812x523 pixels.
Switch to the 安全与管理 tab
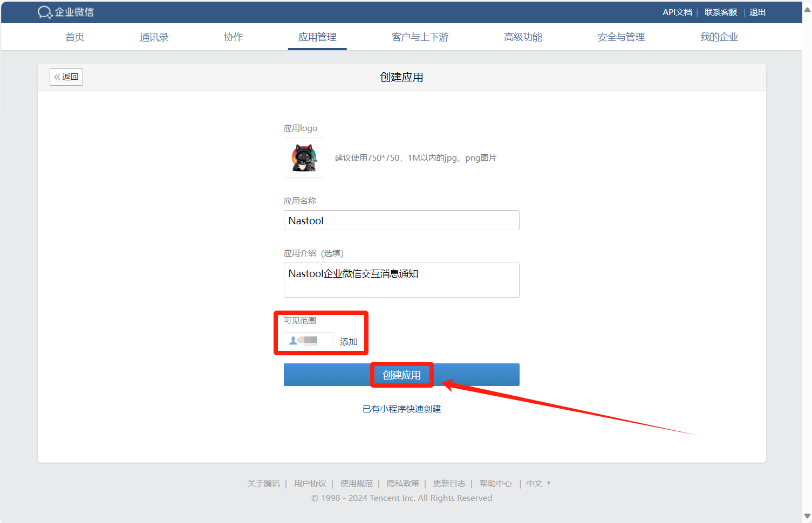coord(621,37)
